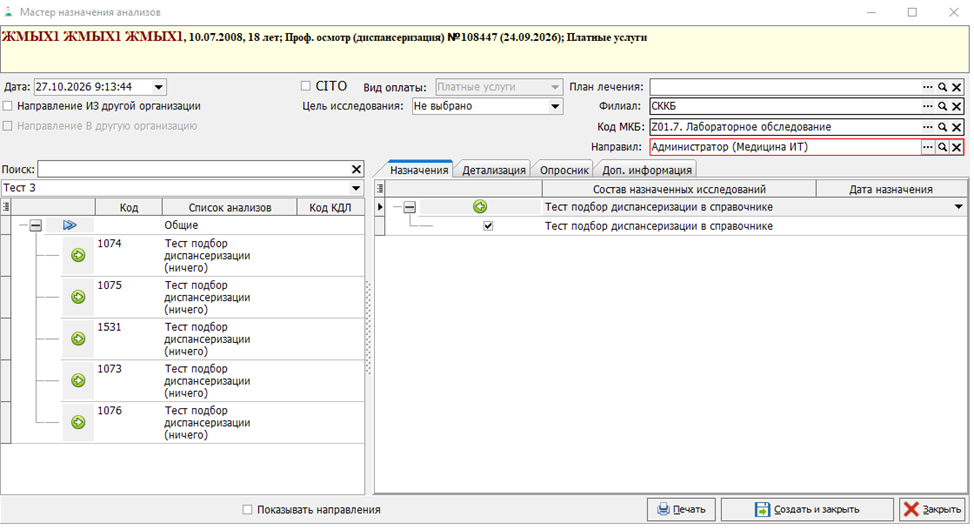Click the app icon in the title bar
This screenshot has width=974, height=530.
(8, 12)
